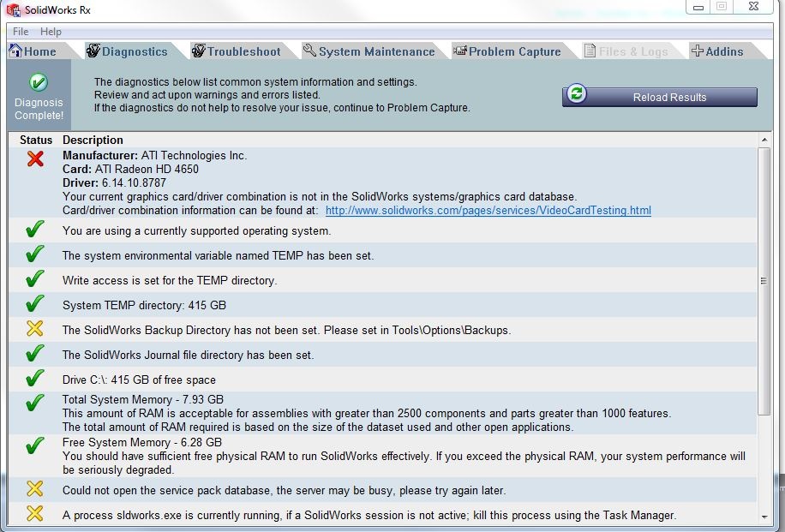Click yellow X for Backup Directory warning
785x532 pixels.
point(34,329)
